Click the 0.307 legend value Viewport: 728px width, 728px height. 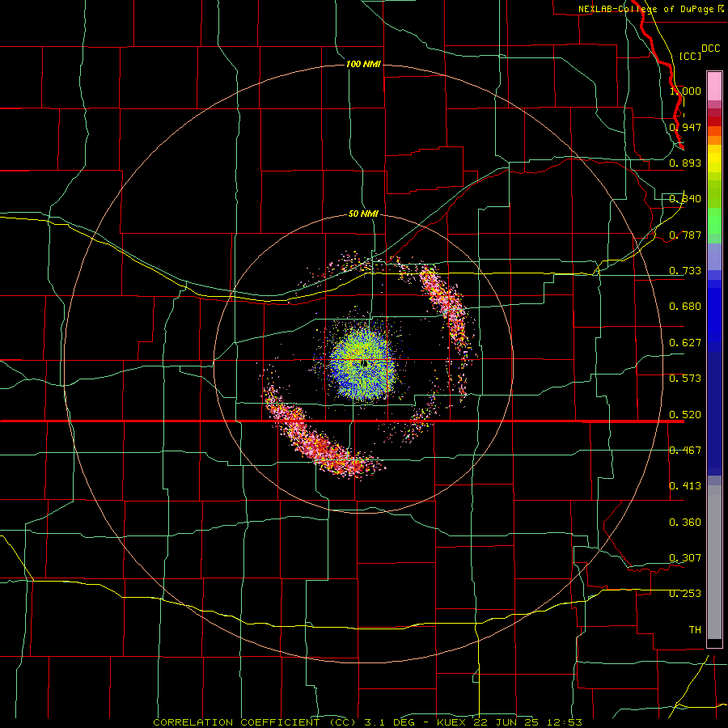(685, 558)
